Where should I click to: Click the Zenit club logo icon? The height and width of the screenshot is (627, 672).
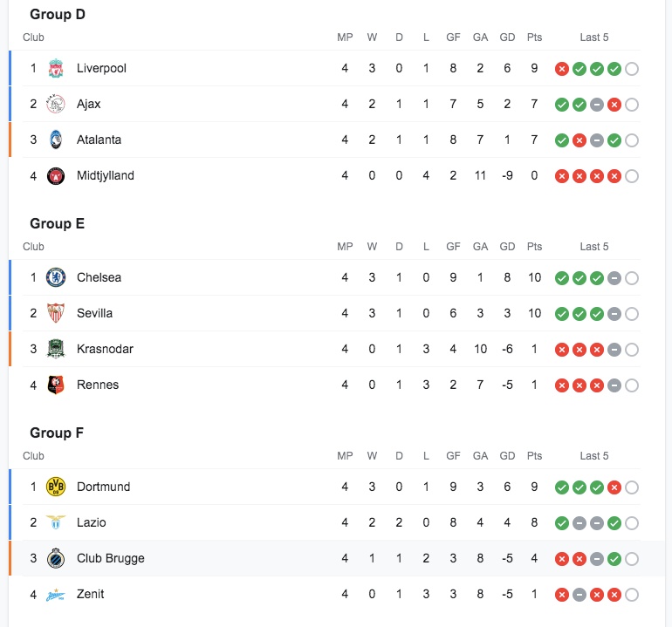click(56, 594)
